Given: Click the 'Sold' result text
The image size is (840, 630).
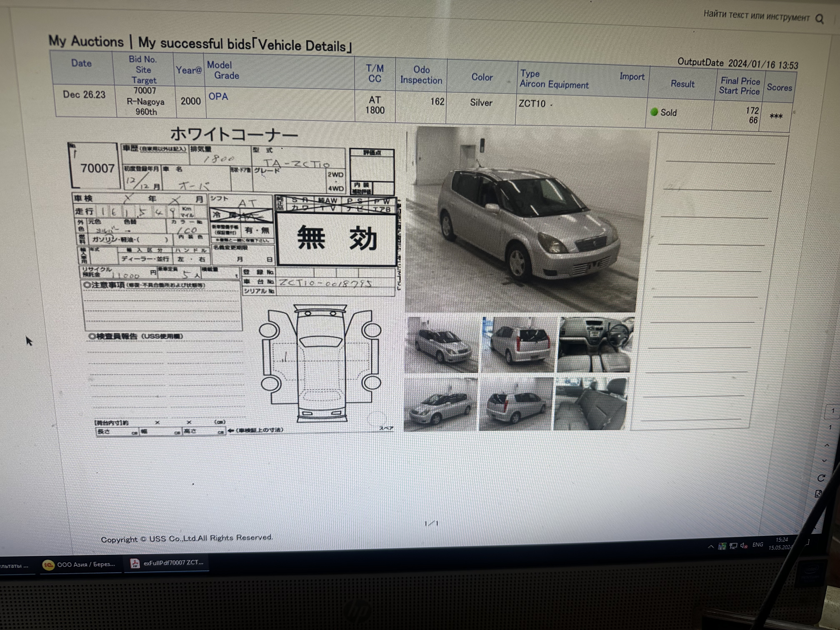Looking at the screenshot, I should coord(668,113).
